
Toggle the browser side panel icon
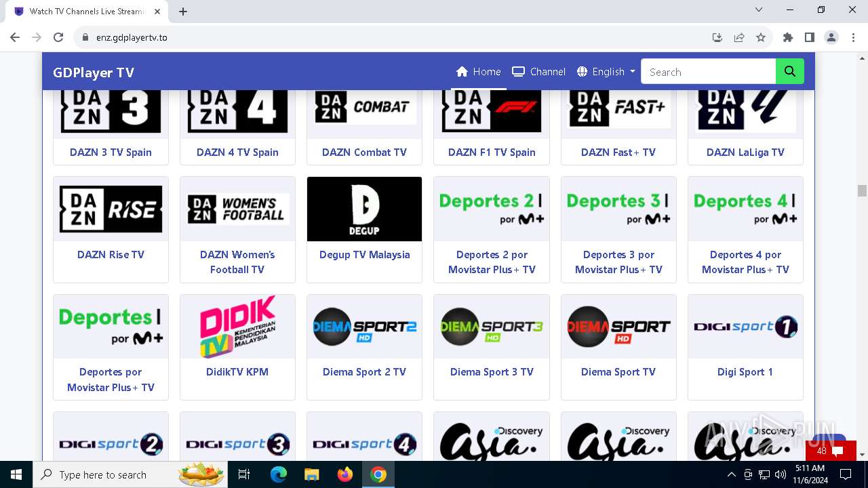tap(810, 37)
